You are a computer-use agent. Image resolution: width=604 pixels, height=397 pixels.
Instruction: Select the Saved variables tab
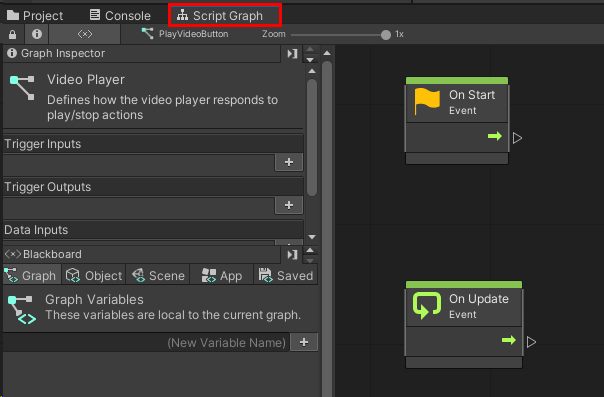286,275
